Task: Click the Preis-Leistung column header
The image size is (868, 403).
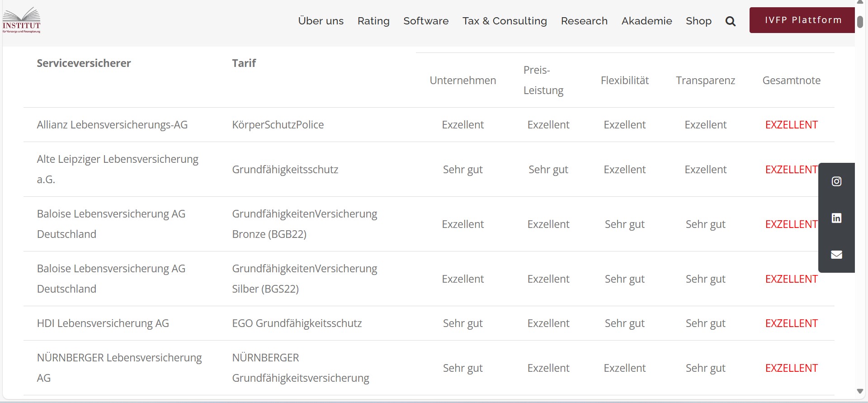Action: [x=543, y=80]
